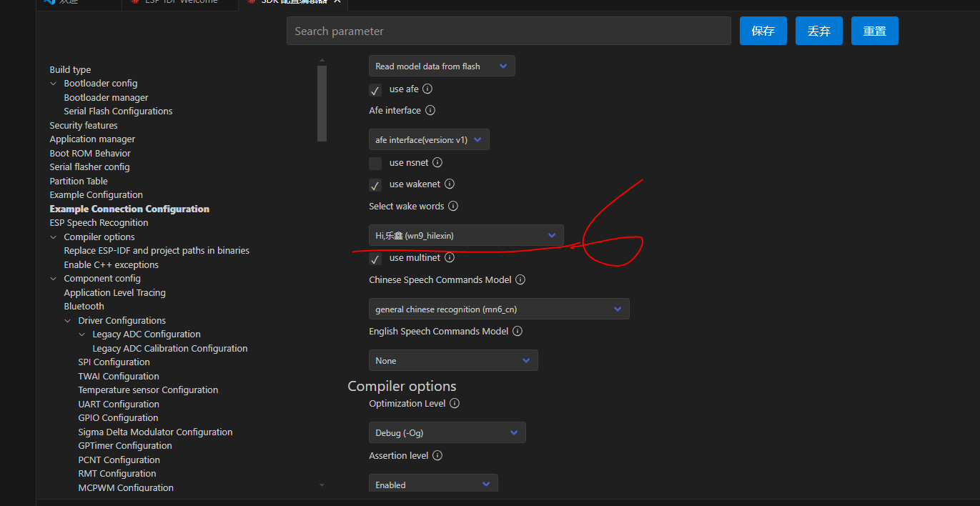The width and height of the screenshot is (980, 506).
Task: Enable the use nsnet checkbox
Action: click(375, 163)
